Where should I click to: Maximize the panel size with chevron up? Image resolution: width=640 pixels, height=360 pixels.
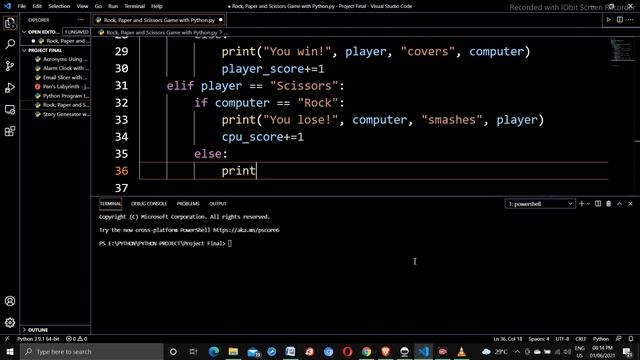tap(620, 203)
